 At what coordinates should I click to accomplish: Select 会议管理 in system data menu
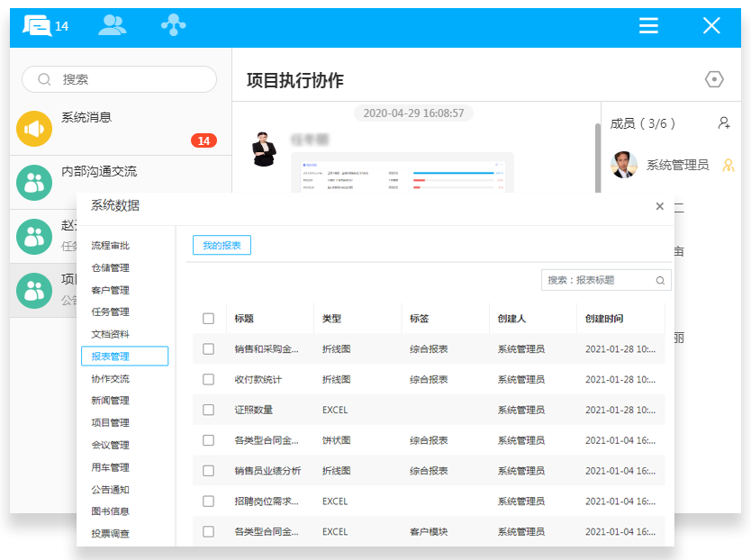tap(110, 445)
